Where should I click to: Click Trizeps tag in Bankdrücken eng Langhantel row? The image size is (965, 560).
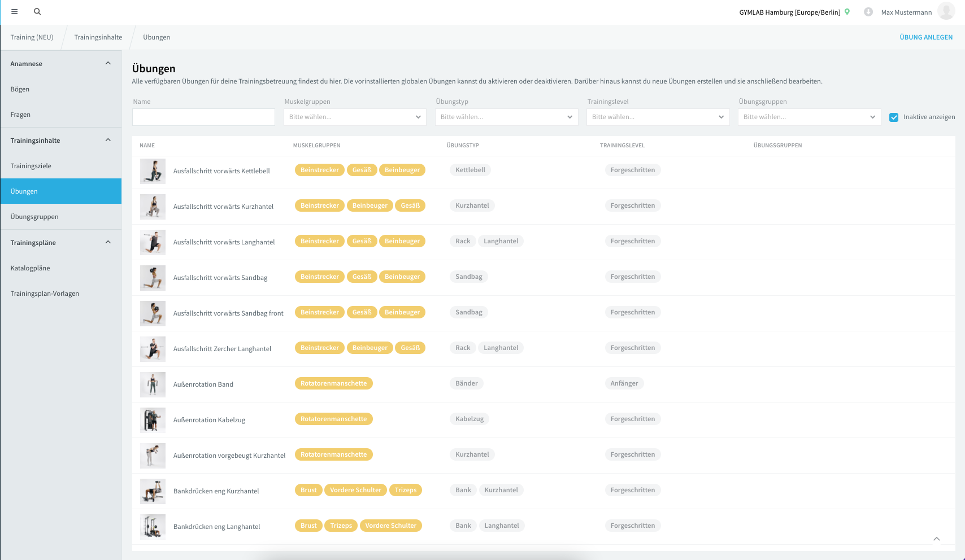point(341,526)
